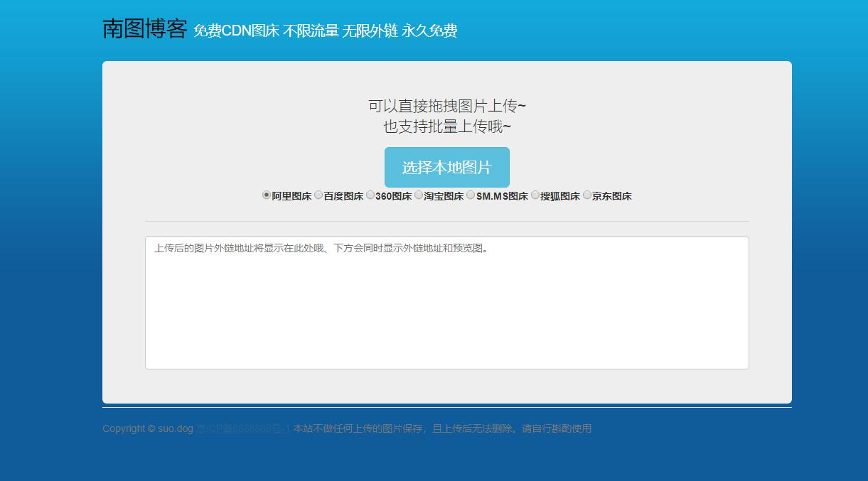This screenshot has width=868, height=481.
Task: Click the 也支持批量上传哦 hint text
Action: 446,125
